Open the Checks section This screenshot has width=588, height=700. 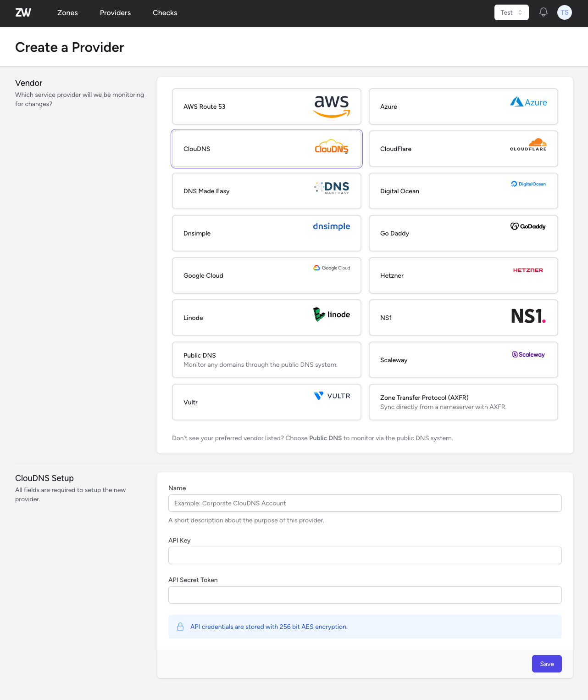pos(165,12)
